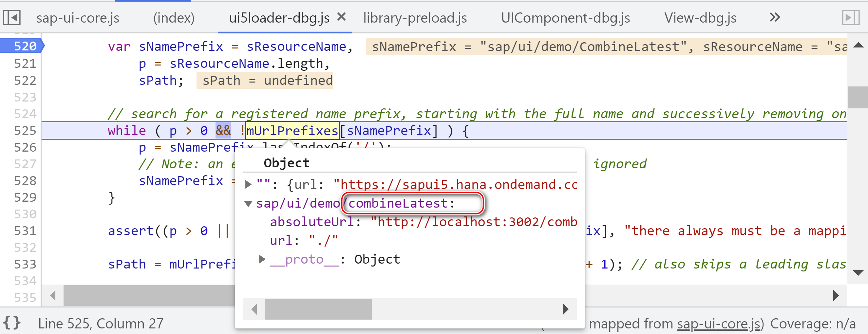Click the Coverage: n/a status text
The image size is (868, 334).
click(813, 324)
